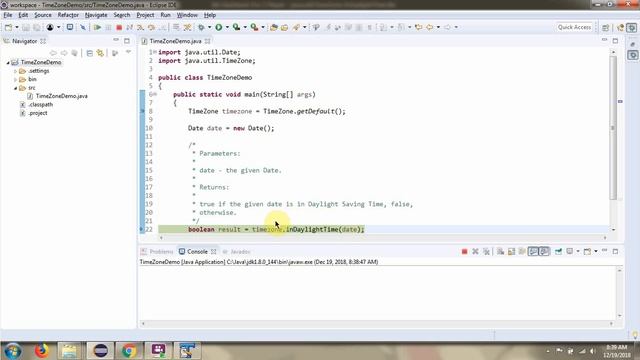The image size is (640, 360).
Task: Click Clear Console icon
Action: pos(500,251)
